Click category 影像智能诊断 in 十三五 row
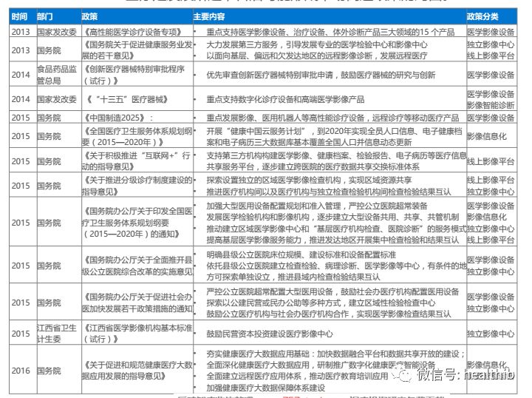Screen dimensions: 532x398 point(491,105)
